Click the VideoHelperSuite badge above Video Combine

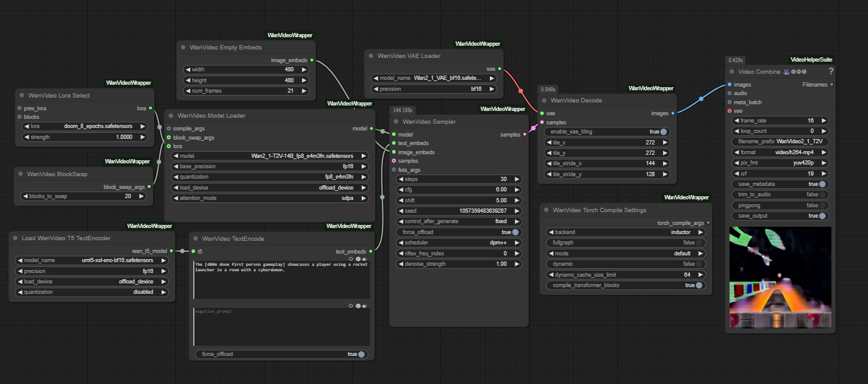(811, 60)
